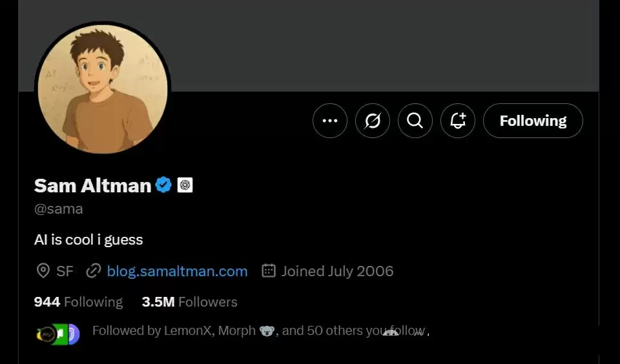
Task: Search this profile's posts with magnifier icon
Action: coord(415,121)
